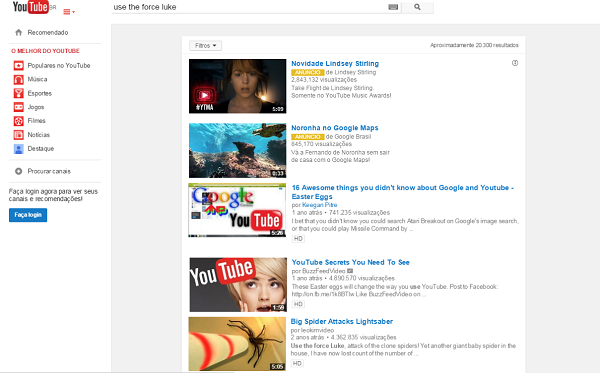Open 'Big Spider Attacks Lightsaber' title
Viewport: 600px width, 373px height.
[x=342, y=321]
